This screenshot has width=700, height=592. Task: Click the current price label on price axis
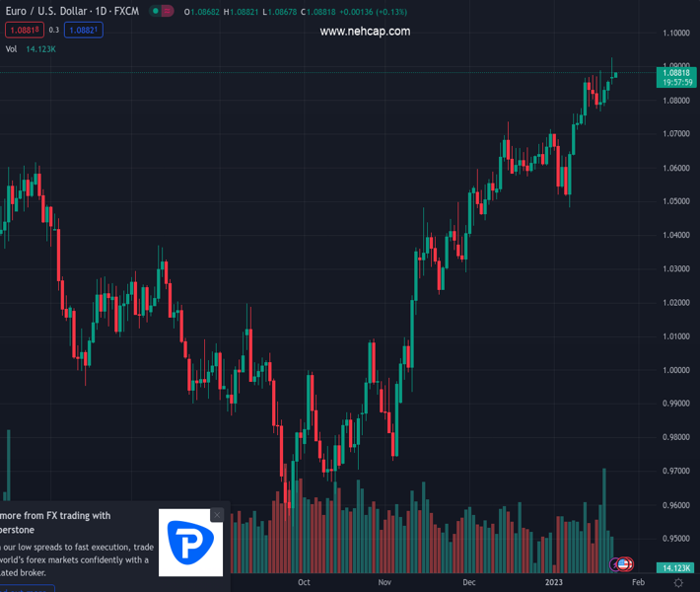(675, 73)
